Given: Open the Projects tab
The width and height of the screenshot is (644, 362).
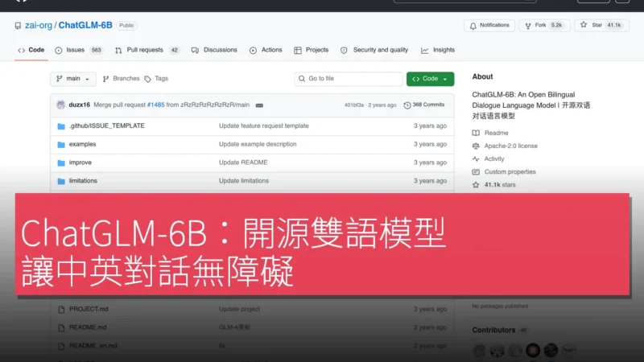Looking at the screenshot, I should [x=312, y=50].
